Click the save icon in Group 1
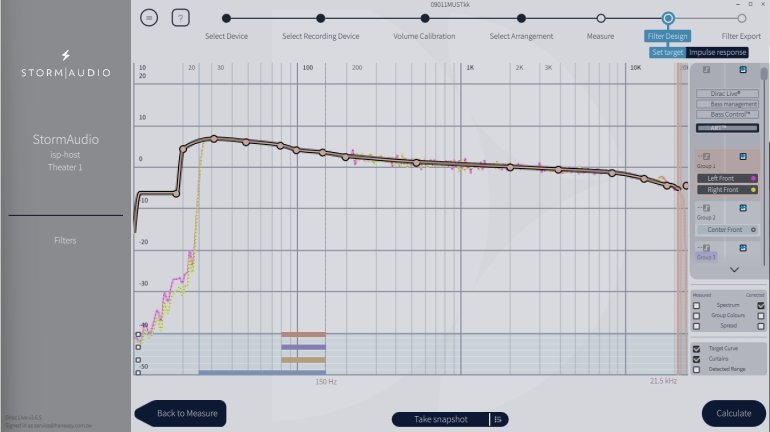Screen dimensions: 770x432 tap(743, 156)
